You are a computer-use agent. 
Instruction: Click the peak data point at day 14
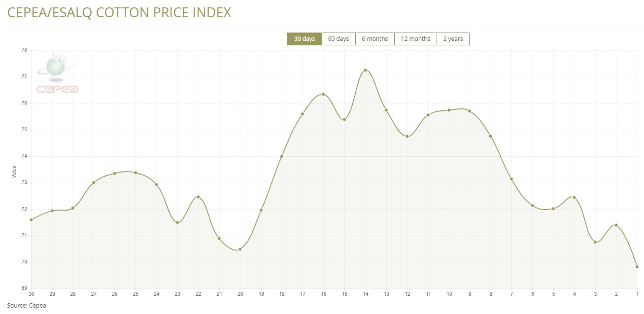[x=365, y=70]
